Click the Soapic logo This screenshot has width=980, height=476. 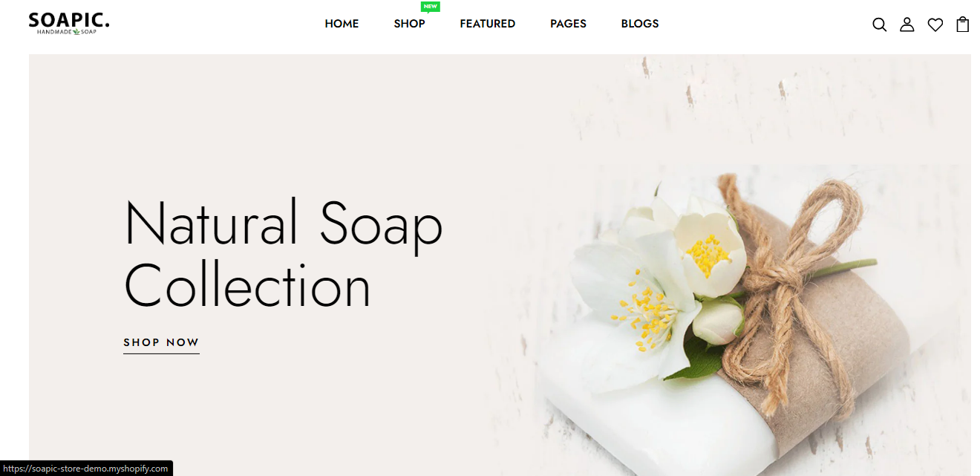(69, 24)
